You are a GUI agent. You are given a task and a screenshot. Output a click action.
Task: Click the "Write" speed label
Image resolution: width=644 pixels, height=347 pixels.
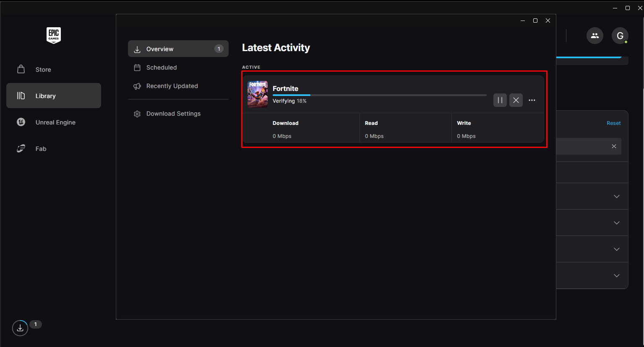point(464,123)
